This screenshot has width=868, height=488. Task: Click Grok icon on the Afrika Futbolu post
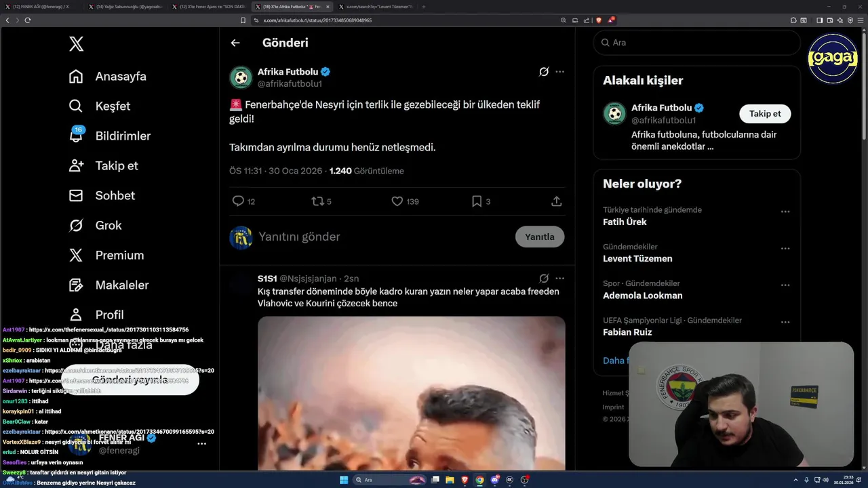tap(544, 72)
